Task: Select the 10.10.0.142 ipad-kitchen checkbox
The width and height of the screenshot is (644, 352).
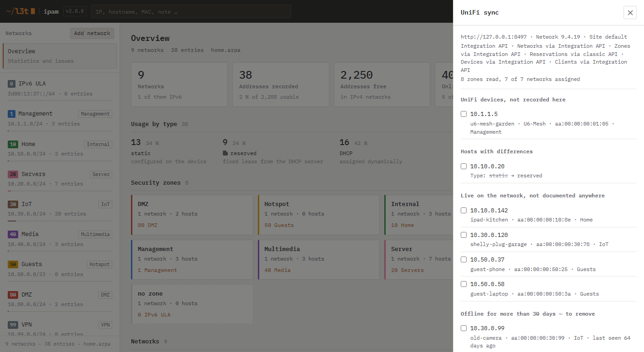Action: pos(463,210)
